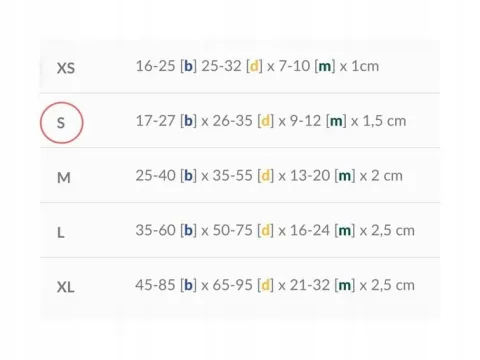Image resolution: width=480 pixels, height=360 pixels.
Task: Click the yellow [d] marker in XL row
Action: (265, 285)
